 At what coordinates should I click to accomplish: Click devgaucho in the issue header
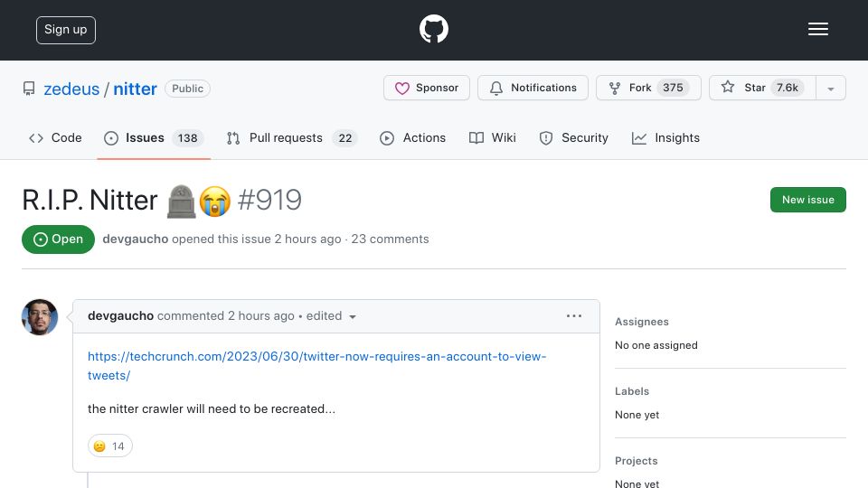136,239
